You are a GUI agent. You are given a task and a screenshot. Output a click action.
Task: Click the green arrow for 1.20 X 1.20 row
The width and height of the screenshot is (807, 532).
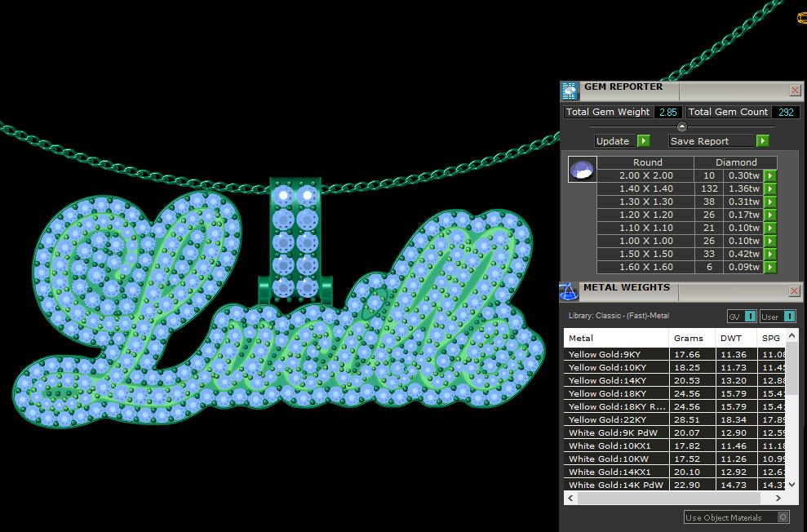click(x=770, y=215)
